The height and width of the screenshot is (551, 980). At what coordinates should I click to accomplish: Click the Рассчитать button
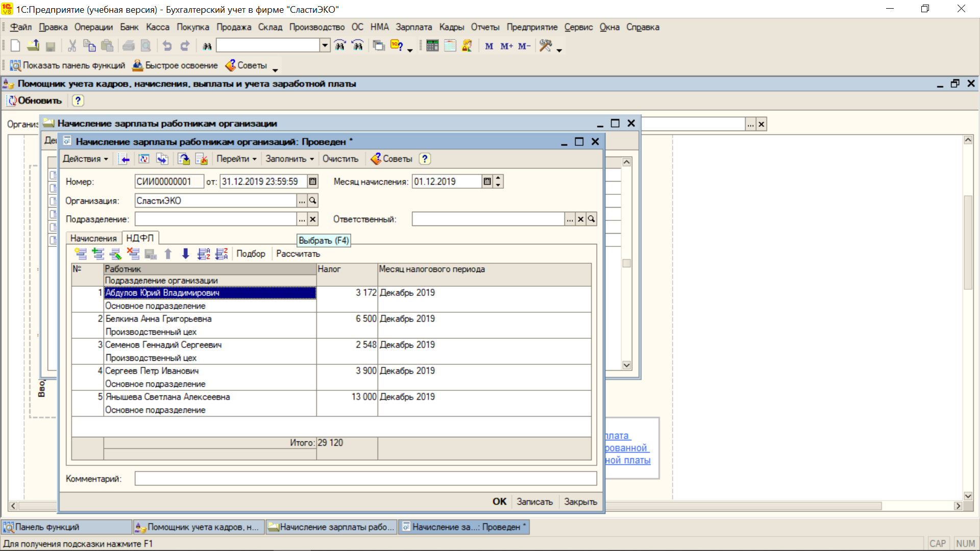click(298, 254)
